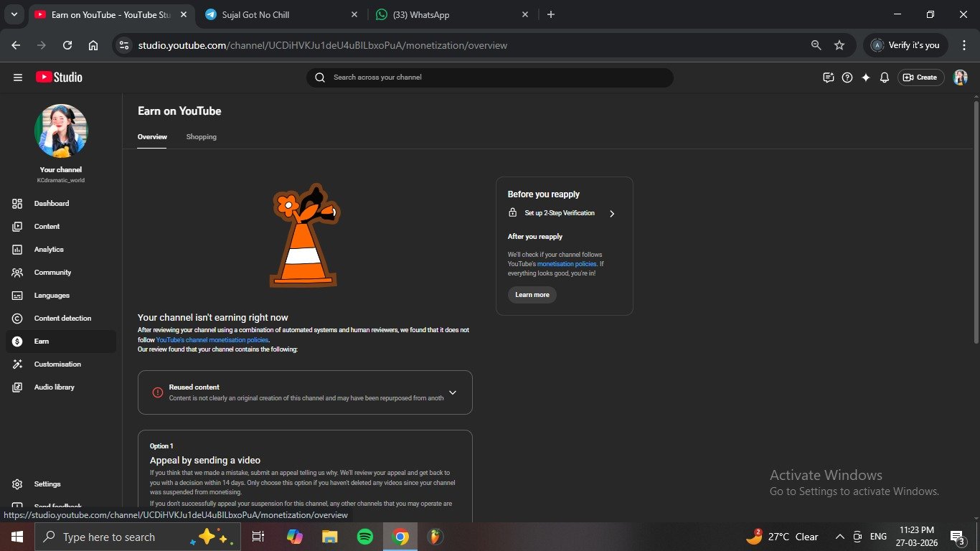Go to Analytics in the sidebar
980x551 pixels.
click(49, 250)
